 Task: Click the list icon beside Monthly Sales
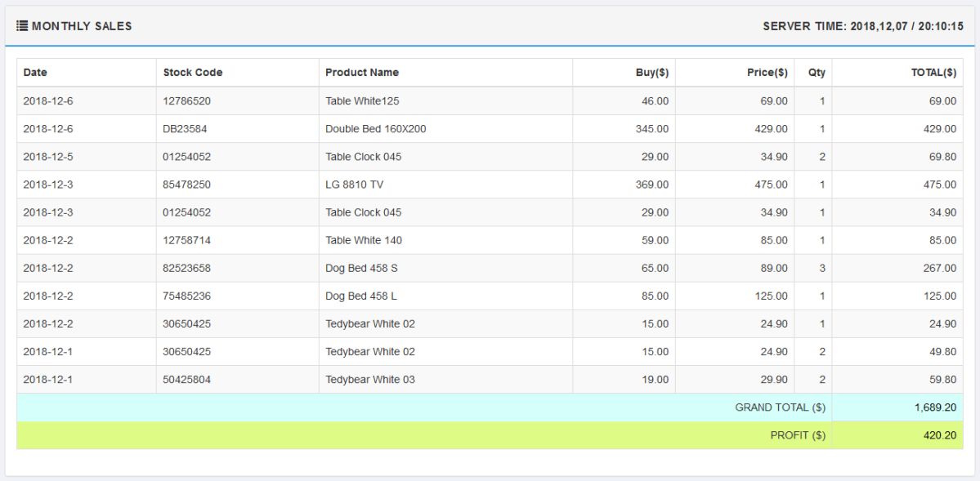(22, 26)
